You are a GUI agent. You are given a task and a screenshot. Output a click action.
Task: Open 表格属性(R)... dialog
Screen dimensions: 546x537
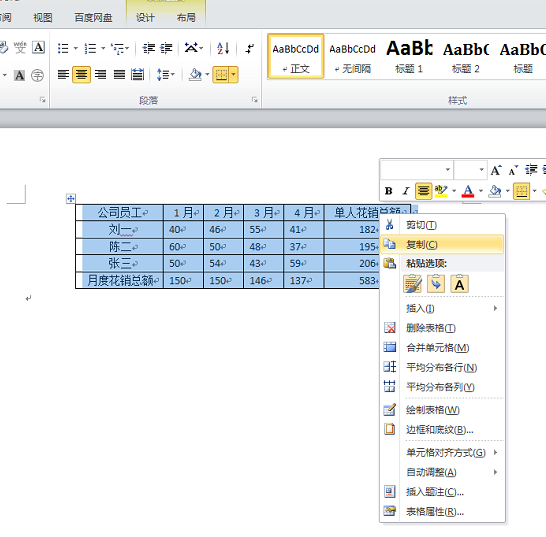[442, 511]
